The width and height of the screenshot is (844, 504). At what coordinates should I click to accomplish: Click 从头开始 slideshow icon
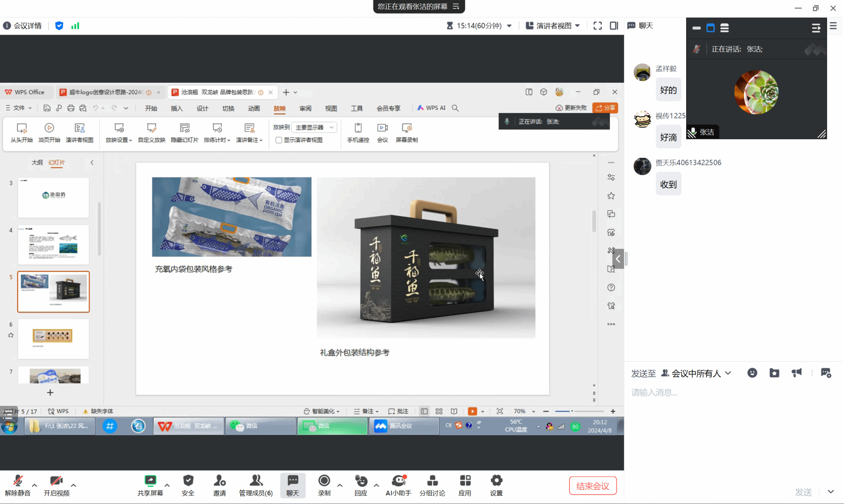tap(21, 133)
